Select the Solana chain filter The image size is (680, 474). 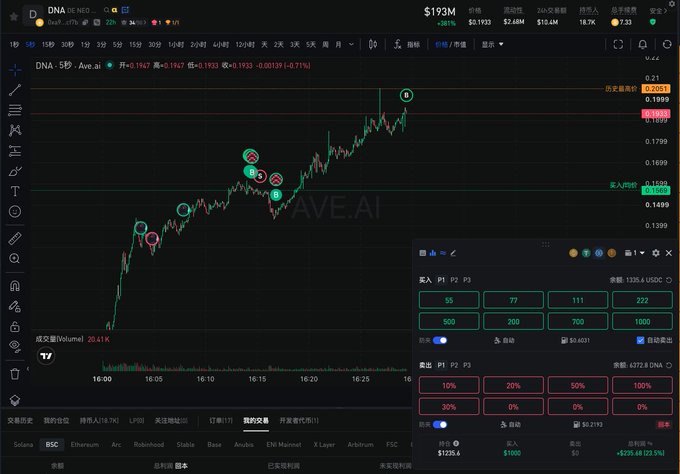(23, 445)
